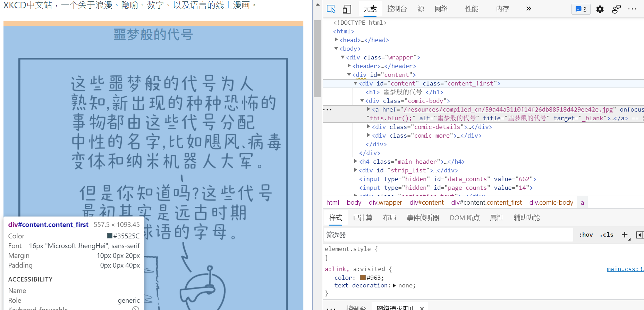Select the 布局 Layout subtab
This screenshot has width=644, height=310.
tap(390, 218)
